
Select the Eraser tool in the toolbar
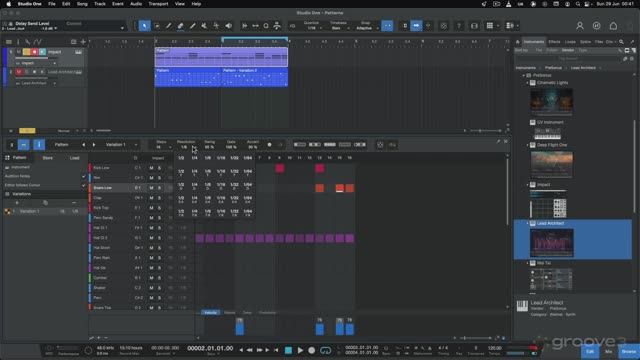click(x=180, y=26)
